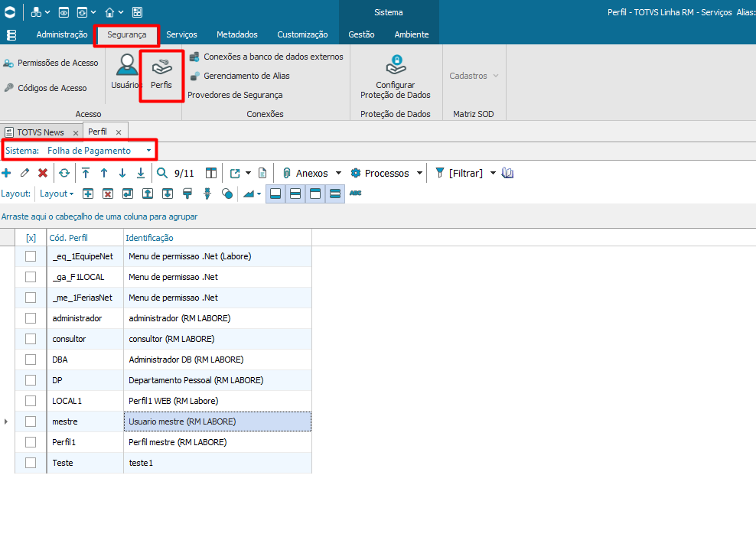
Task: Open Usuários icon in the ribbon
Action: coord(126,73)
